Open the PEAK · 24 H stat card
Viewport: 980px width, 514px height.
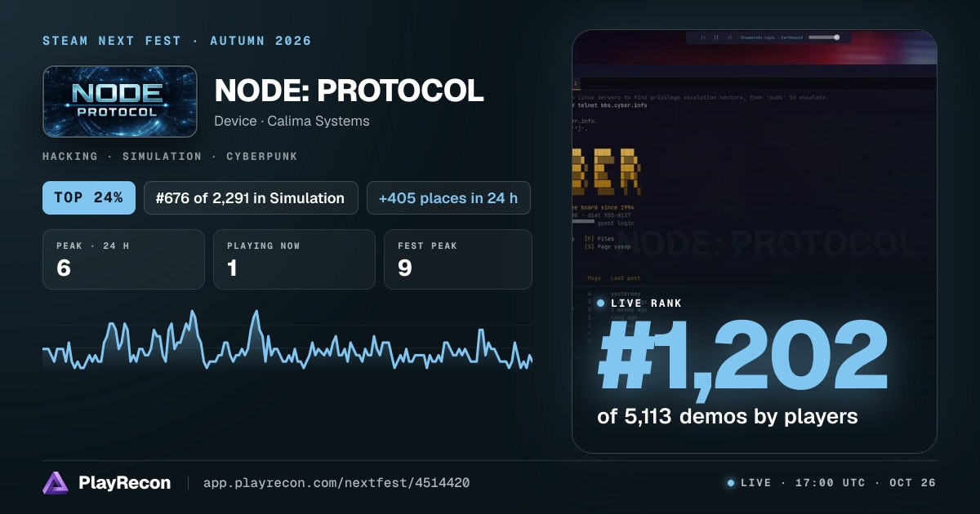tap(123, 259)
